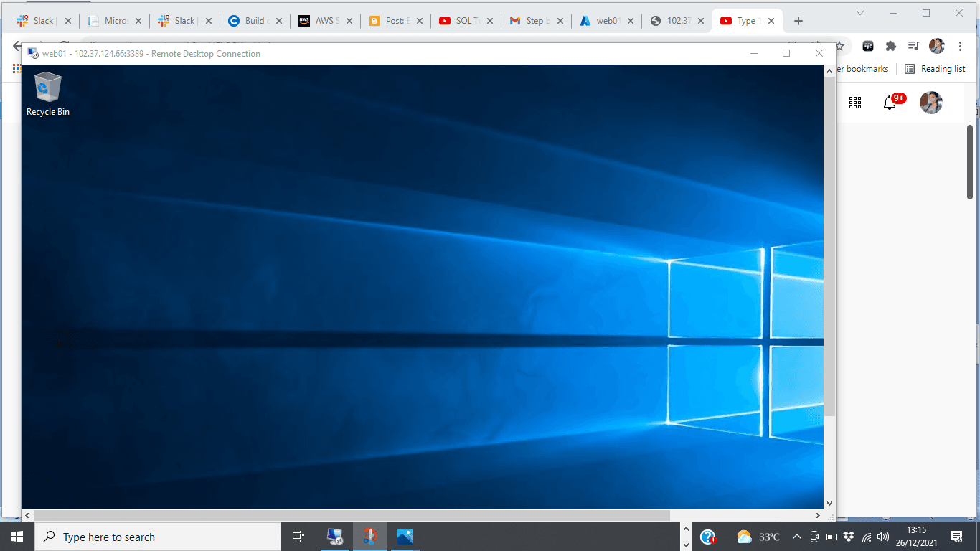Click the Chrome media control icon
980x551 pixels.
tap(913, 46)
